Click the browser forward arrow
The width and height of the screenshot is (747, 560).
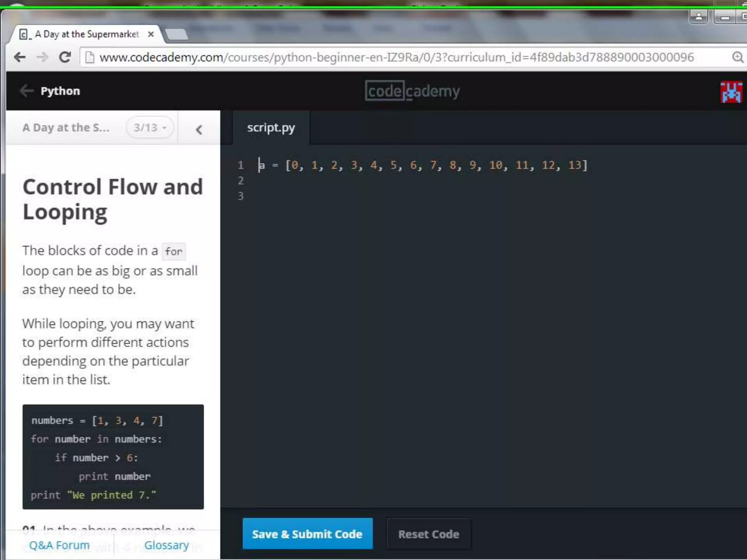pos(43,57)
